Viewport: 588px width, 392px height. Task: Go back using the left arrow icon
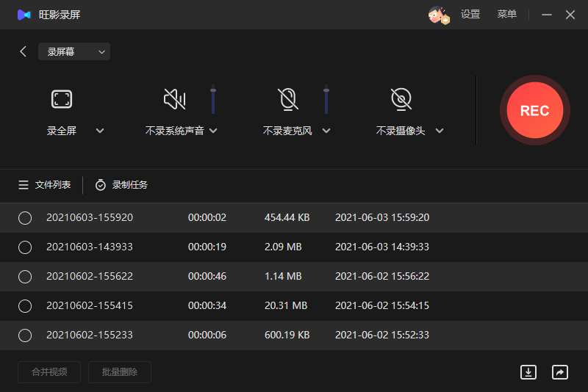24,51
